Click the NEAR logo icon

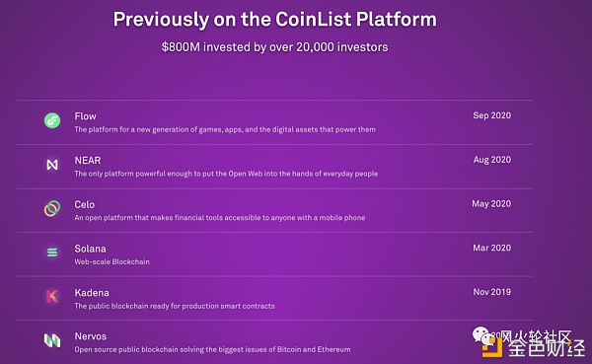[x=52, y=165]
